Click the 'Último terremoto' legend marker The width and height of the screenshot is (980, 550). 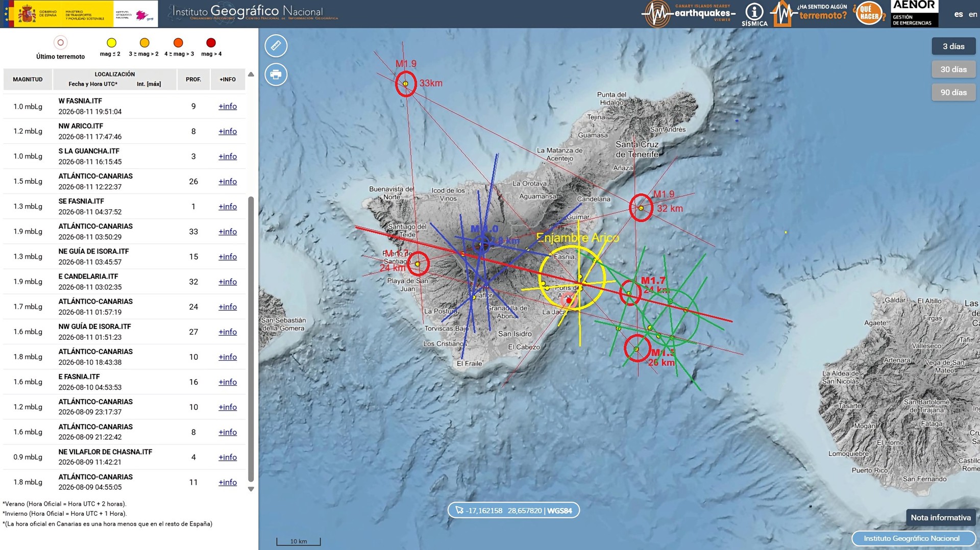coord(60,42)
